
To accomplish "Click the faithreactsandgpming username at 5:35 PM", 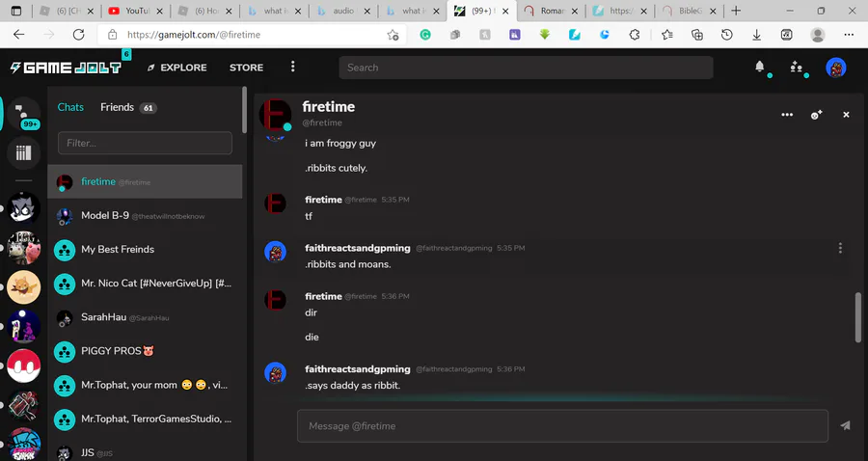I will (358, 248).
